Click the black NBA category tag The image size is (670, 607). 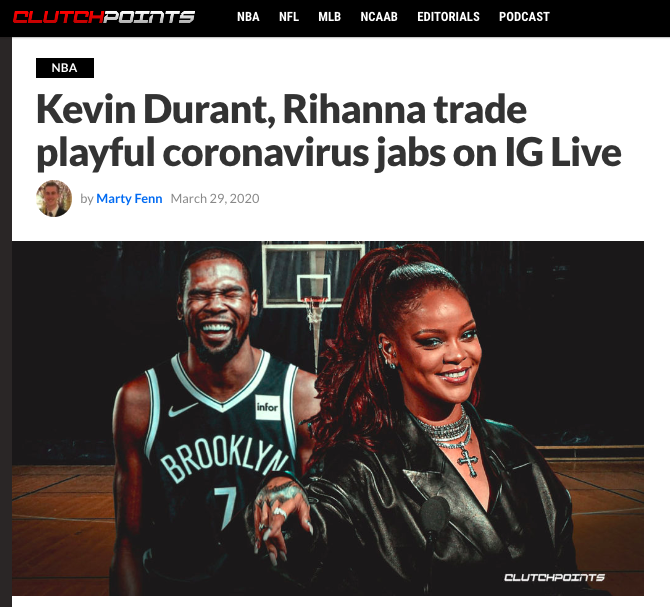click(65, 68)
